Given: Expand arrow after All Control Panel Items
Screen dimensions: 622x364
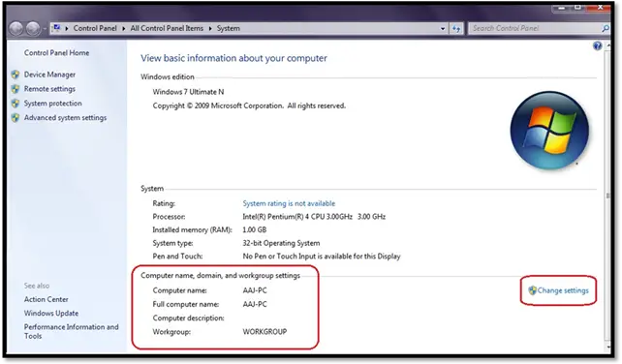Looking at the screenshot, I should (x=210, y=28).
